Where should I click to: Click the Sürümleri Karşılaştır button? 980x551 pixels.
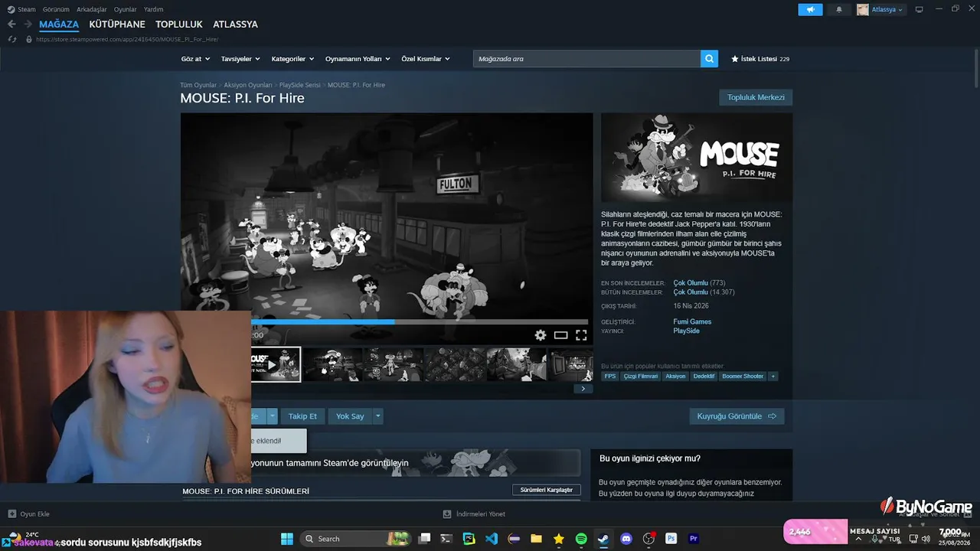click(547, 490)
